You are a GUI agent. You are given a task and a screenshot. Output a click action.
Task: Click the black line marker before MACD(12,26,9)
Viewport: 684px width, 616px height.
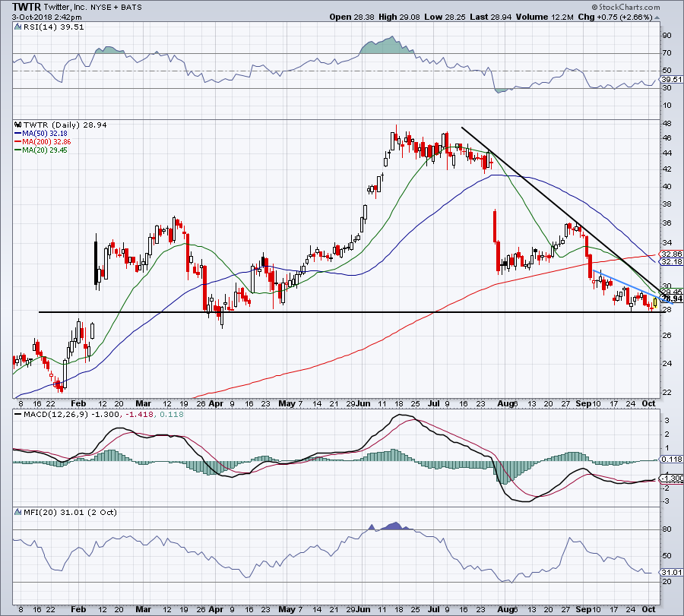[18, 415]
